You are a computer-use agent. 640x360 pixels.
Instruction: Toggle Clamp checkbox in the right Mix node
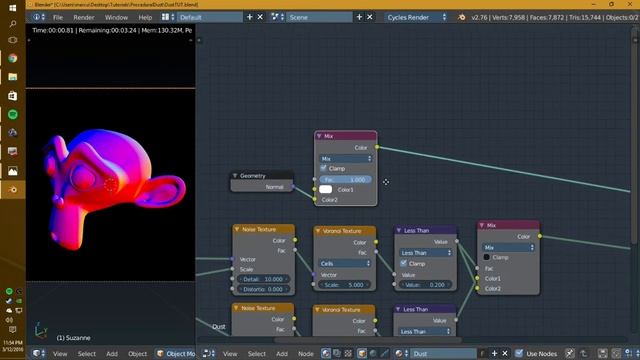point(487,257)
